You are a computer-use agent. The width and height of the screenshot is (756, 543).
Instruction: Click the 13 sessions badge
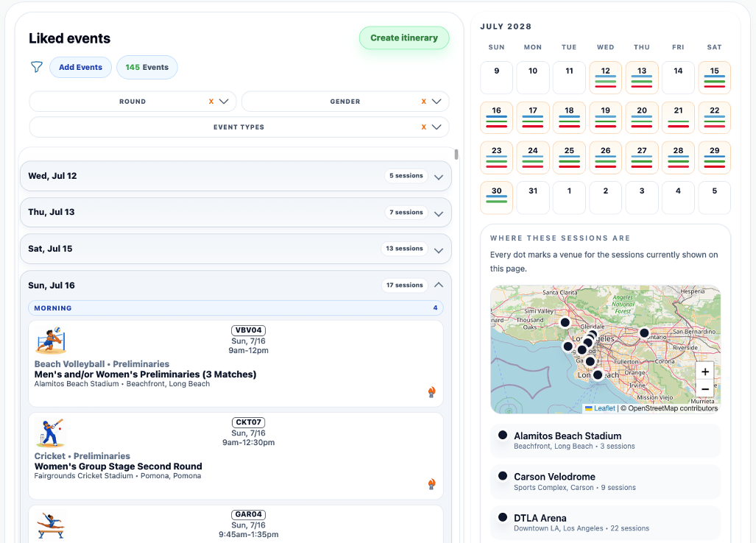pos(404,249)
